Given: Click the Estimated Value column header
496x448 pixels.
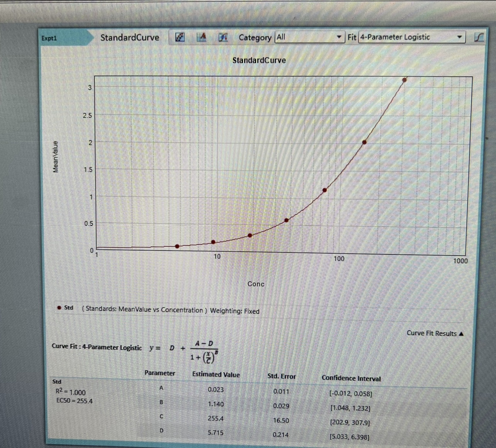Looking at the screenshot, I should (x=216, y=375).
